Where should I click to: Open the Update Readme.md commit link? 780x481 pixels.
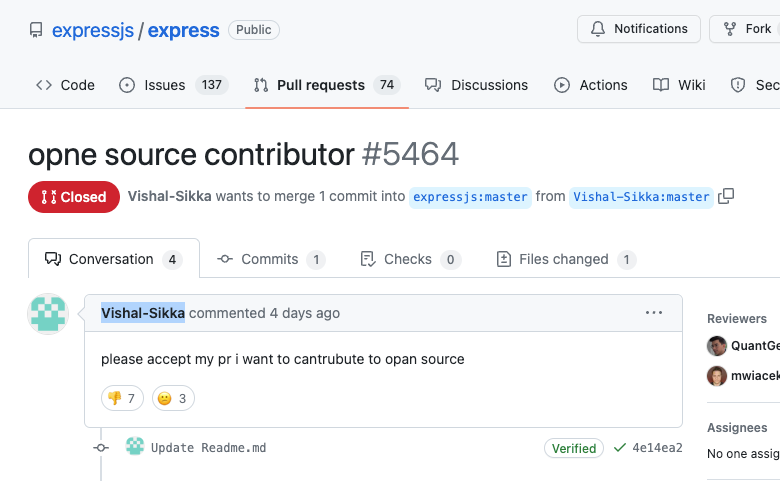click(208, 448)
